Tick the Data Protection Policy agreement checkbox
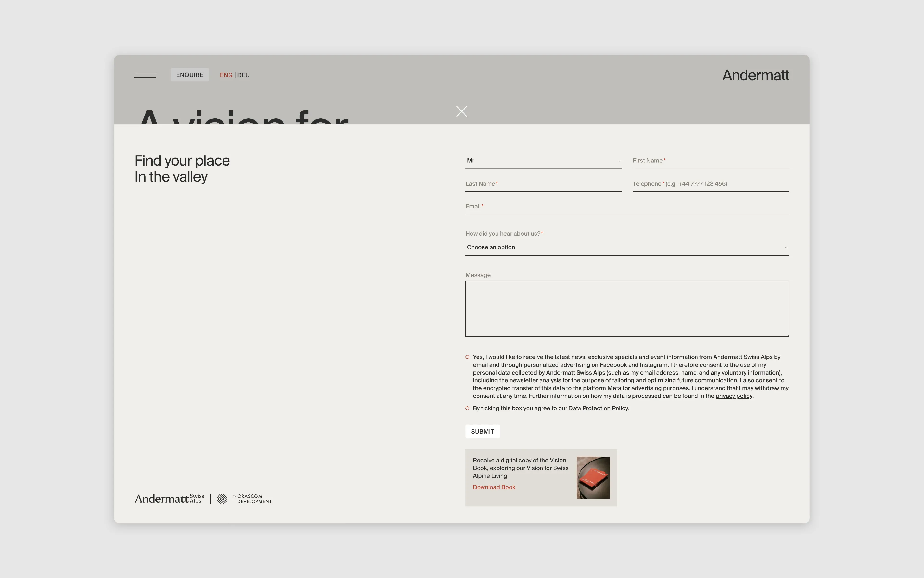The image size is (924, 578). [x=467, y=408]
